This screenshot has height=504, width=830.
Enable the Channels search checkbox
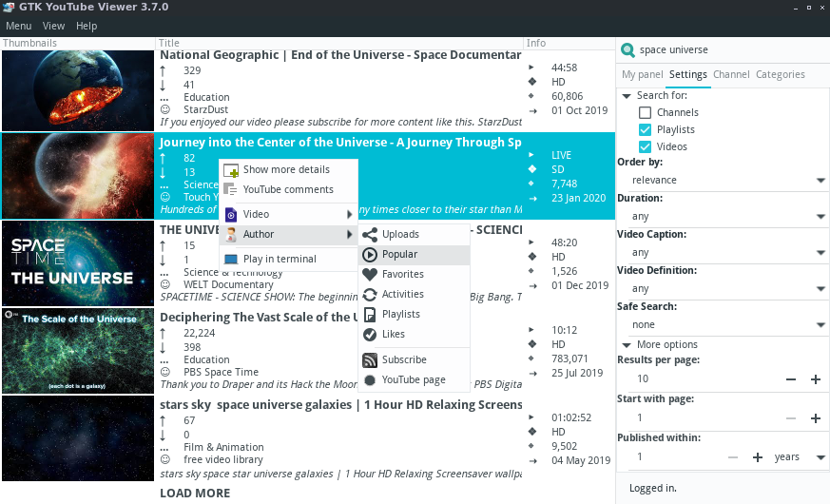click(x=645, y=113)
